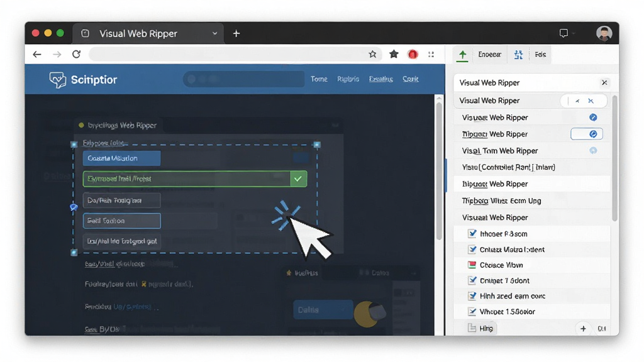Click the left arrow icon in panel header row
This screenshot has width=644, height=362.
click(x=577, y=101)
